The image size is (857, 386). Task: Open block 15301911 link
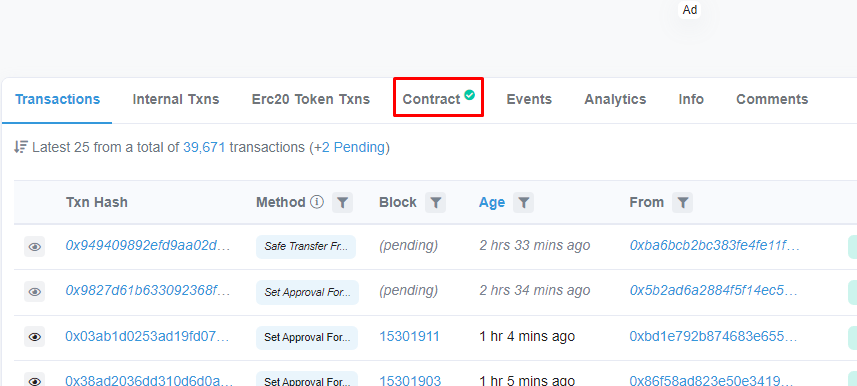click(x=409, y=336)
